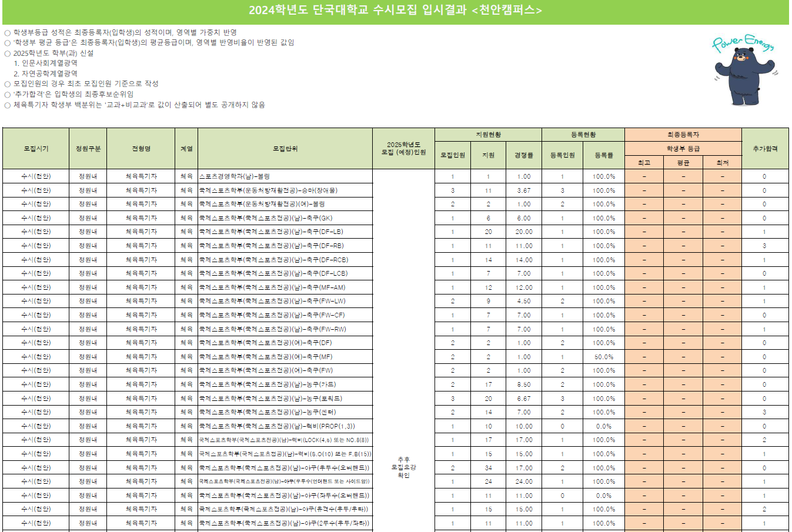Click the '최종등록자' orange header
792x532 pixels.
click(683, 135)
